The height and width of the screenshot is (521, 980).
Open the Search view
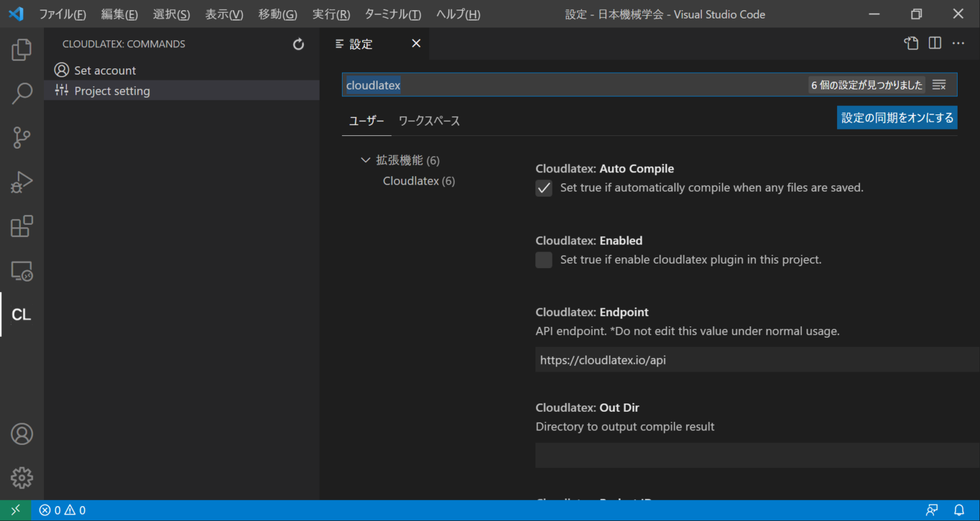(22, 93)
